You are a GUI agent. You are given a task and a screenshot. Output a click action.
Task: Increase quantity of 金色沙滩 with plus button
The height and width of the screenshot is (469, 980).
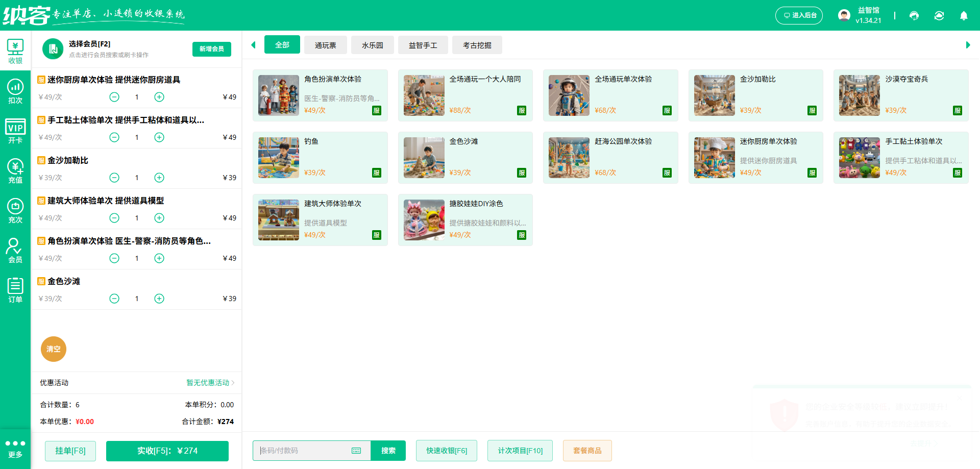pyautogui.click(x=159, y=299)
